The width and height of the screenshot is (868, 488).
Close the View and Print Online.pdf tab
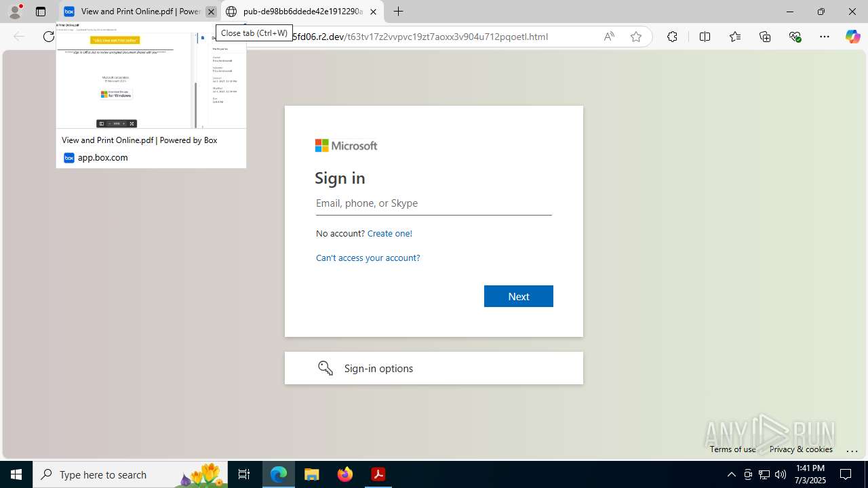[211, 12]
